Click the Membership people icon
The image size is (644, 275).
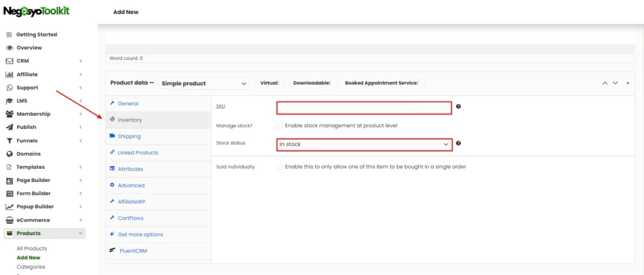tap(9, 114)
